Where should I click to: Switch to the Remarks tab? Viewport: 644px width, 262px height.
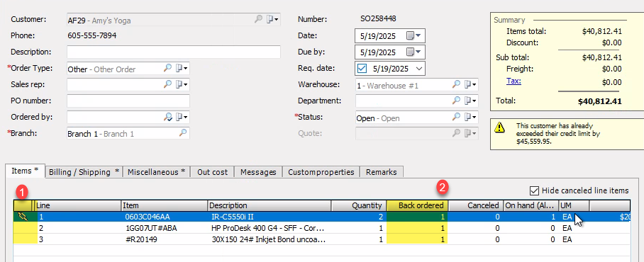(382, 172)
